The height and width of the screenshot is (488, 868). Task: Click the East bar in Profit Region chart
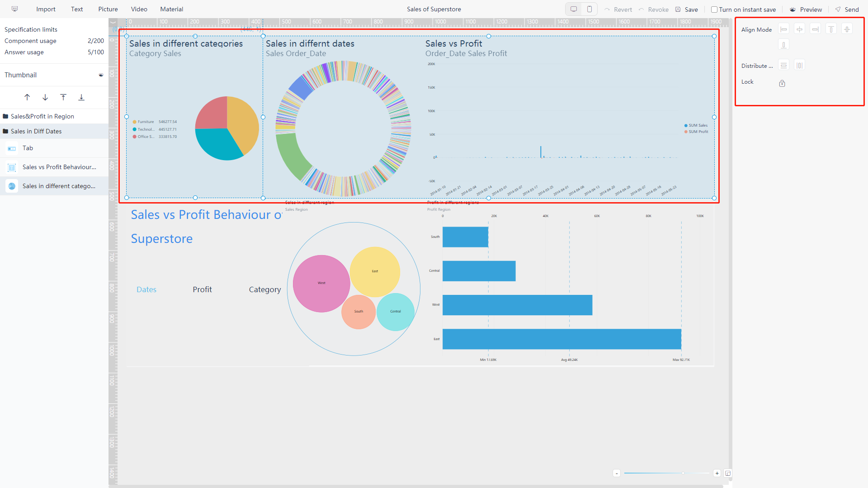(561, 339)
